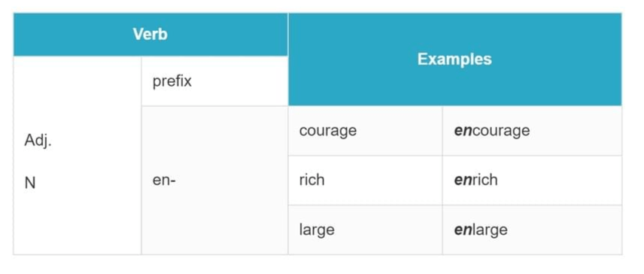Click the N label in the first column
Screen dimensions: 644x274
tap(30, 183)
